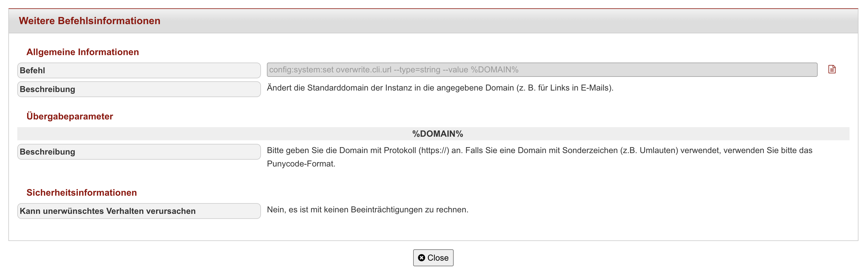This screenshot has height=277, width=868.
Task: Copy the command with the document icon
Action: point(832,69)
